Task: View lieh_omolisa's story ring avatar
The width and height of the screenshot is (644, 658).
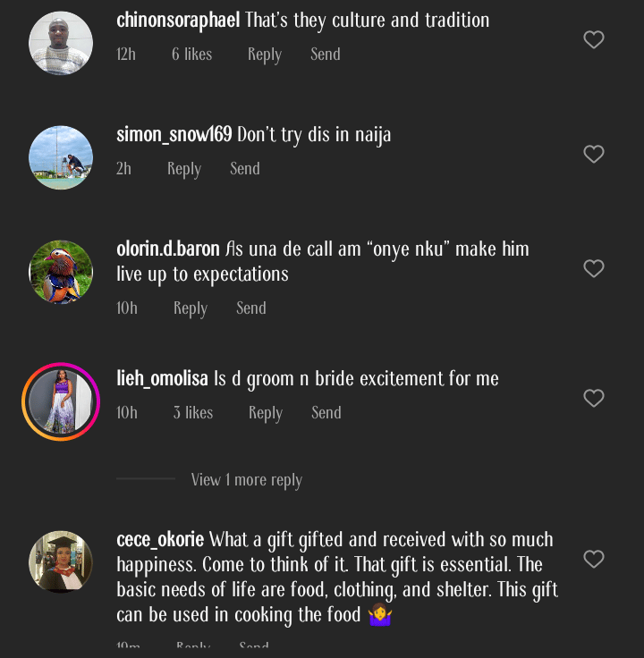Action: pos(61,401)
